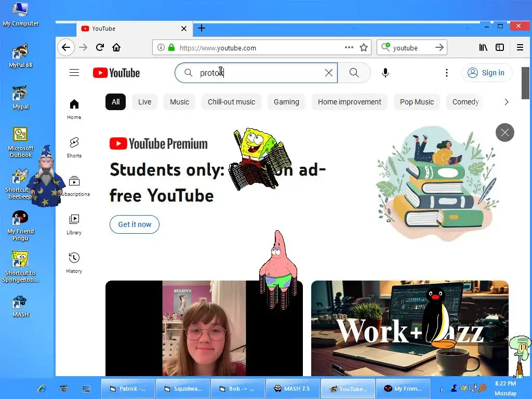Switch to Squidwa... taskbar button

(x=183, y=389)
